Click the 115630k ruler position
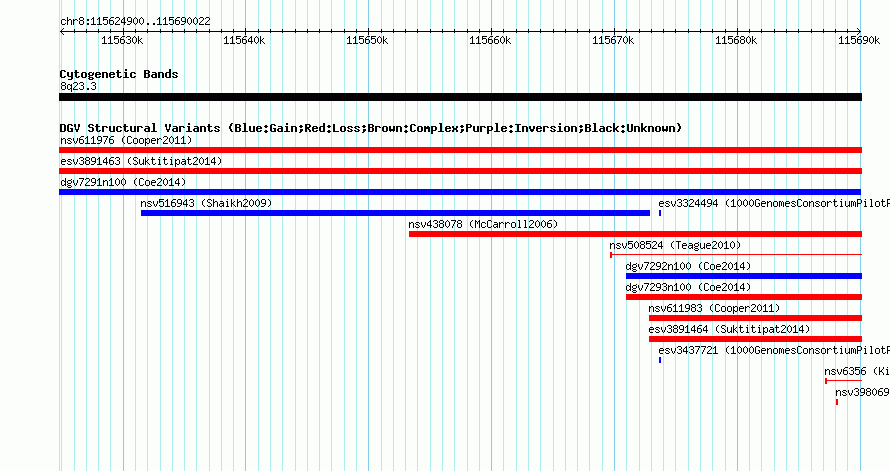Viewport: 890px width, 471px height. point(122,40)
